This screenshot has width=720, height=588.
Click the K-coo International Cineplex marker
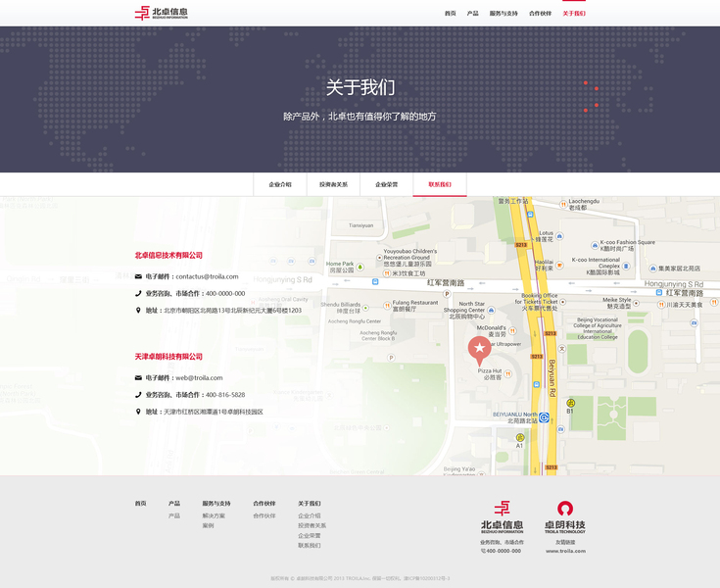(x=626, y=266)
